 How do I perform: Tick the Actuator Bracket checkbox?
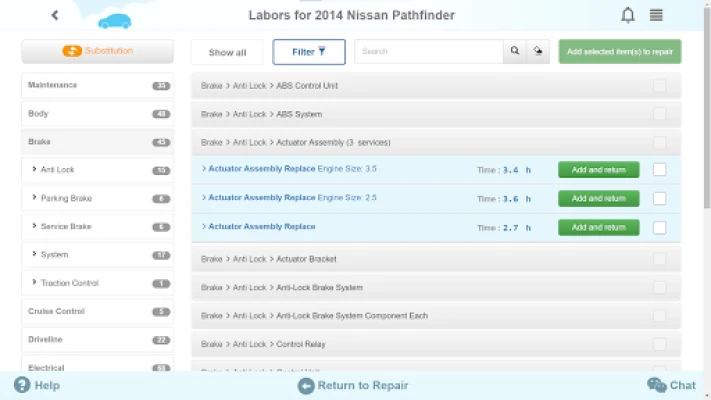(659, 259)
